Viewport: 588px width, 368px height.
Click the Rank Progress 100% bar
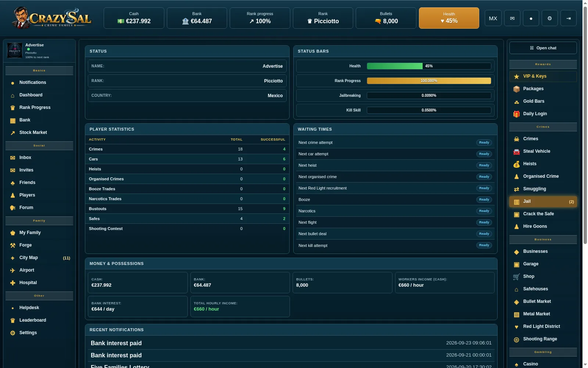[x=429, y=81]
